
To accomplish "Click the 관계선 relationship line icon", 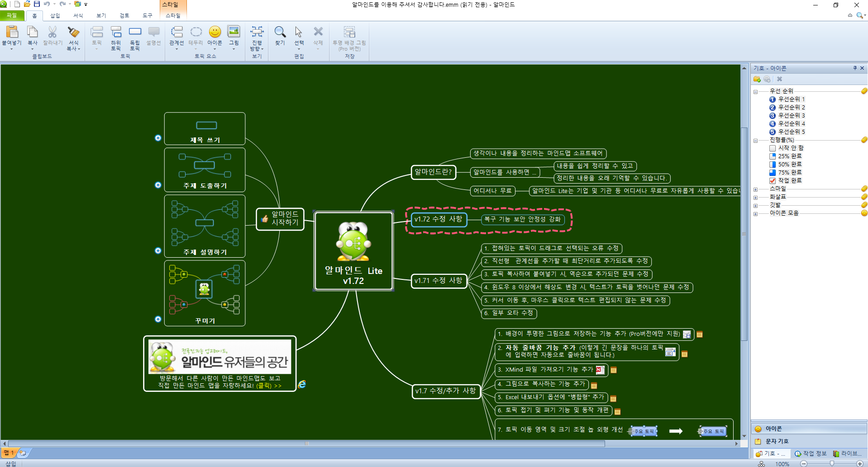I will (x=176, y=32).
